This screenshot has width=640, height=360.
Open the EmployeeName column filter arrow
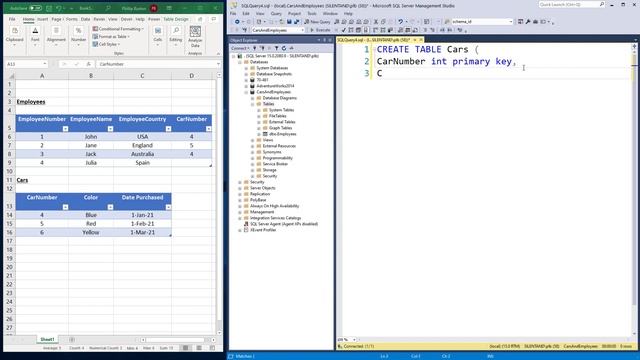tap(110, 129)
